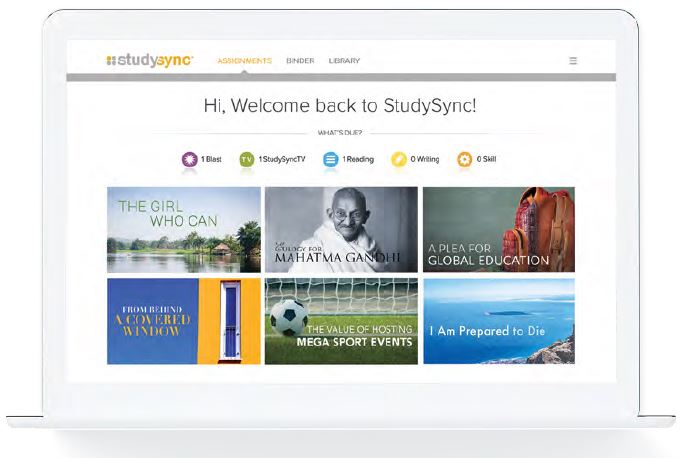Image resolution: width=684 pixels, height=458 pixels.
Task: Select the '1 StudySyncTV' label
Action: click(x=282, y=159)
